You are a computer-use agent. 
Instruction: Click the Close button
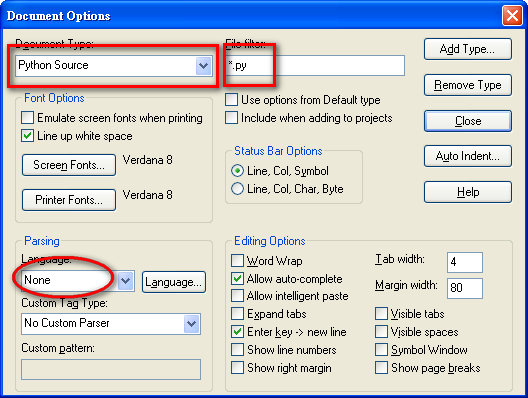coord(468,121)
